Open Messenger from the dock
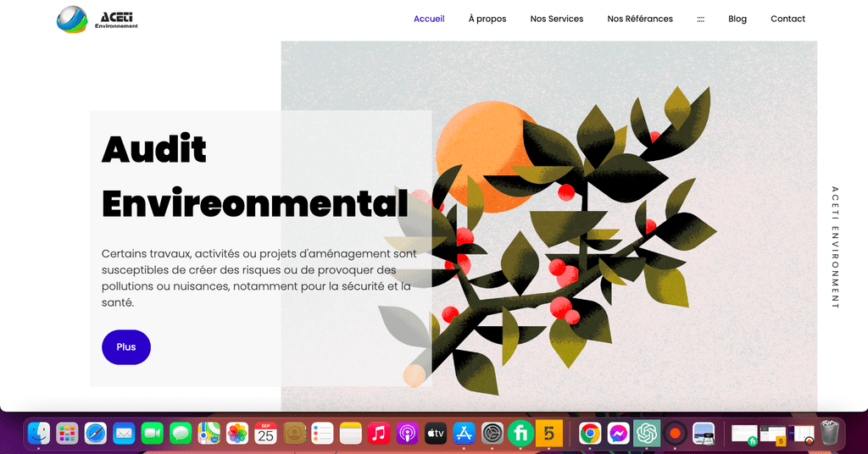 coord(618,434)
